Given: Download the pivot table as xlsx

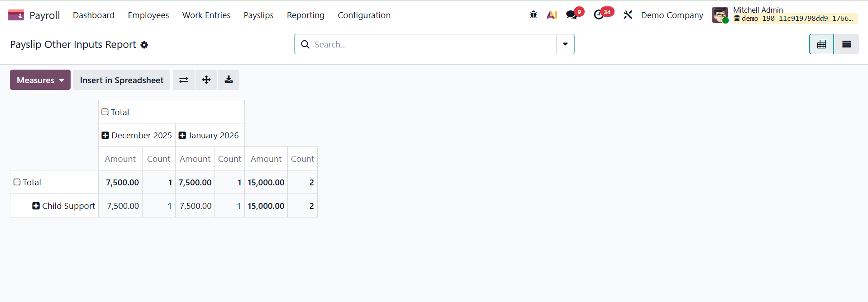Looking at the screenshot, I should [x=229, y=80].
